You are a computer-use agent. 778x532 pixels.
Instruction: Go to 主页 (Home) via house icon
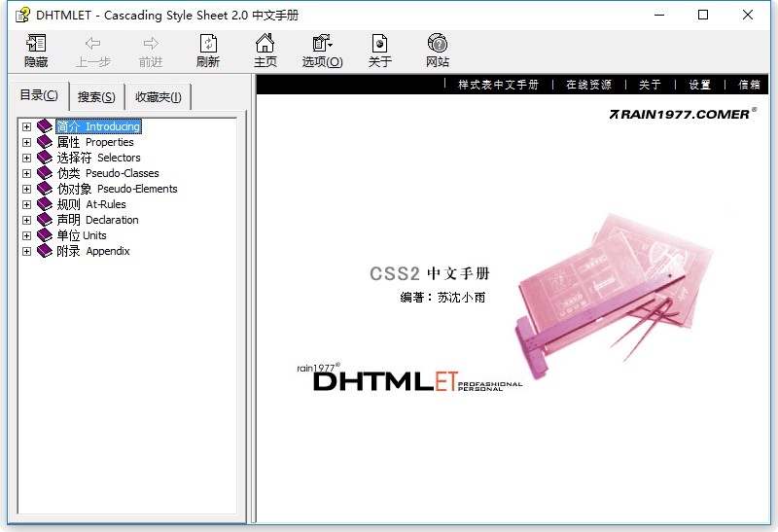(265, 43)
